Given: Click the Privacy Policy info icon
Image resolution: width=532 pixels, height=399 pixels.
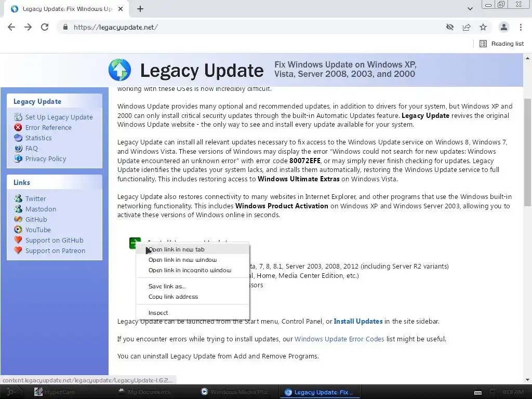Looking at the screenshot, I should click(18, 159).
